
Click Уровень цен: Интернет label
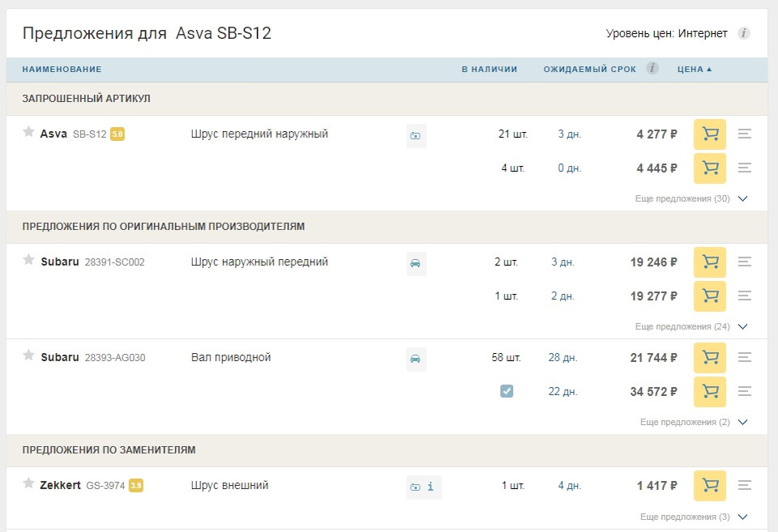coord(666,33)
